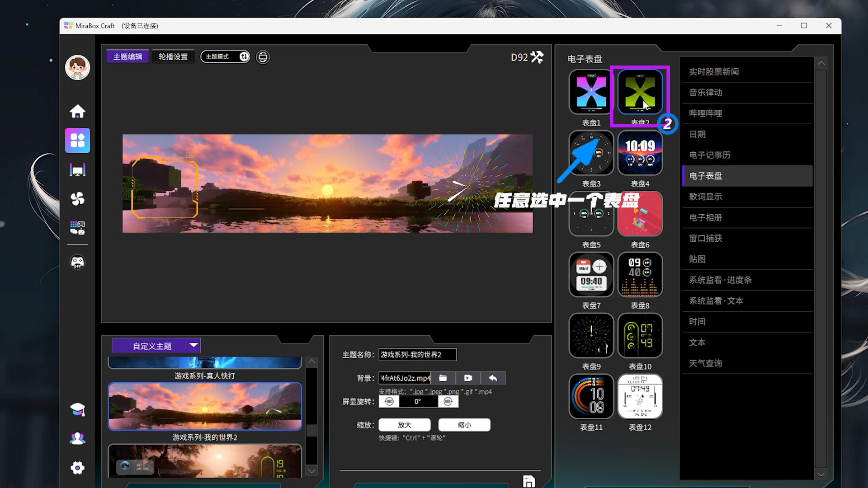Select the 游戏系列-我的世界2 theme thumbnail
The image size is (868, 488).
pyautogui.click(x=205, y=406)
